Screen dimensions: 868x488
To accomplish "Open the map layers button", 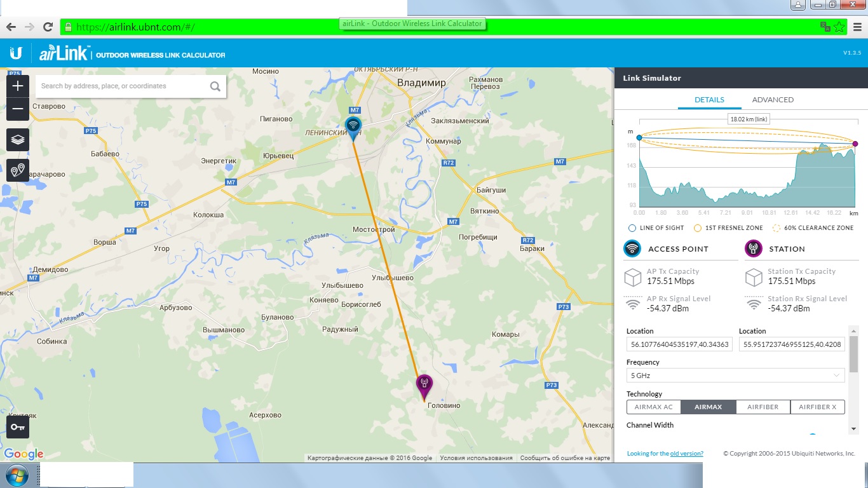I will pos(18,140).
